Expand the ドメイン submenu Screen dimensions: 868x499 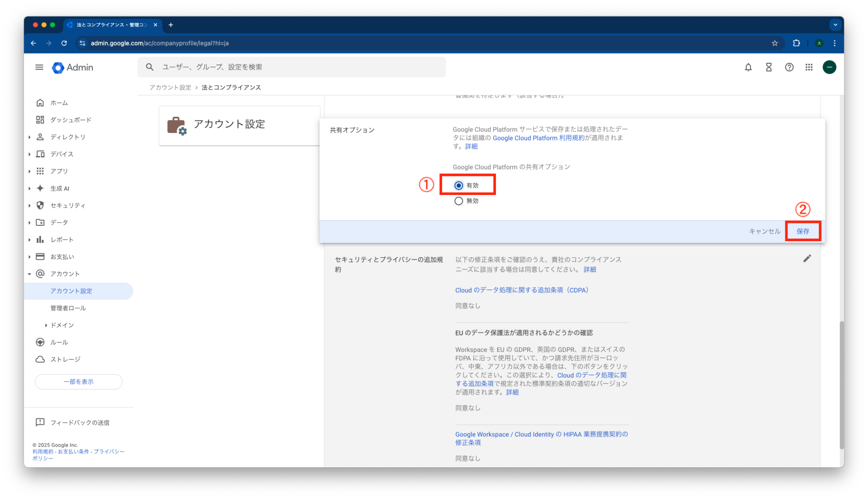[46, 325]
